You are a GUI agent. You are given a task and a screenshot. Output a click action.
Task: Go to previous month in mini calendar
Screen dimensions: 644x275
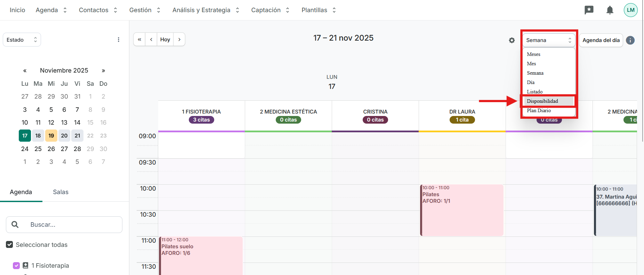point(25,70)
